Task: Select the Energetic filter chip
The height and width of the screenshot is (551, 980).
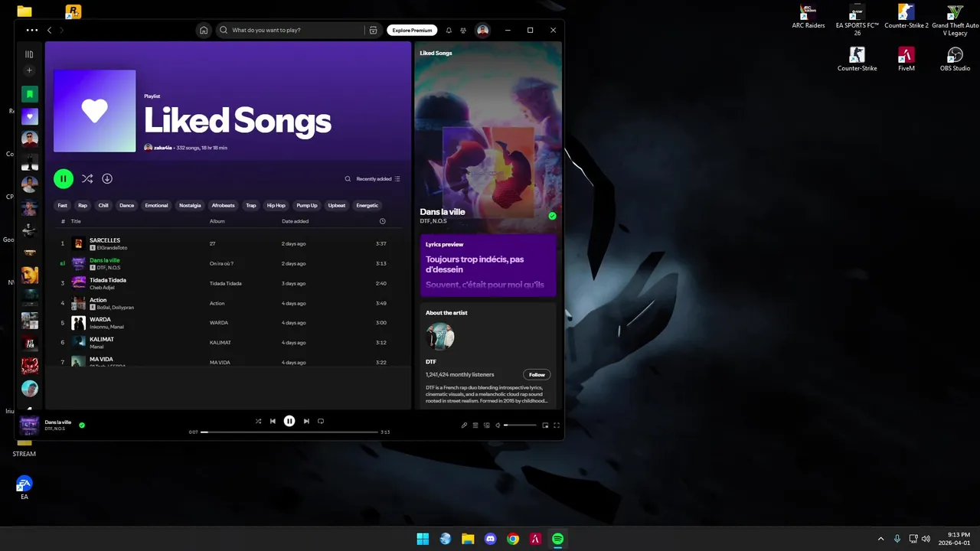Action: 367,205
